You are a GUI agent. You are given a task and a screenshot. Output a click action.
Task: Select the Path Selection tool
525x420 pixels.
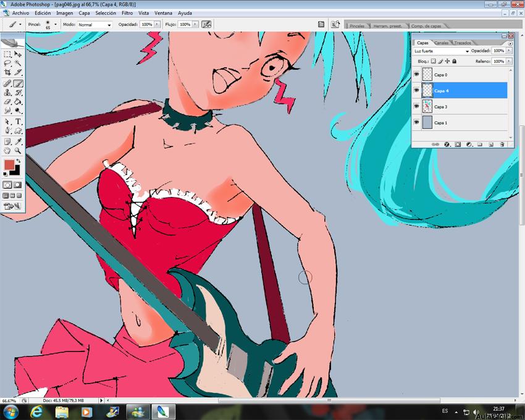coord(7,122)
